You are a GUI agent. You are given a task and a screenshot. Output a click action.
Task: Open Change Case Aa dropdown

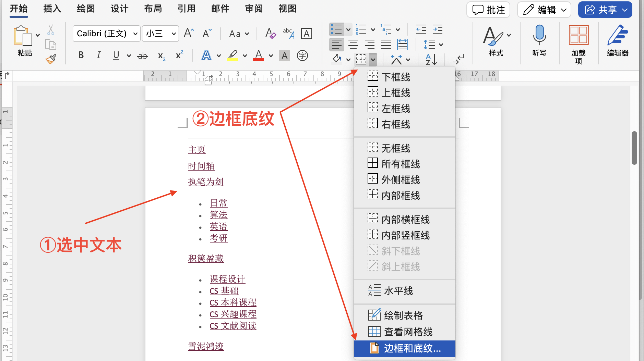click(x=239, y=34)
